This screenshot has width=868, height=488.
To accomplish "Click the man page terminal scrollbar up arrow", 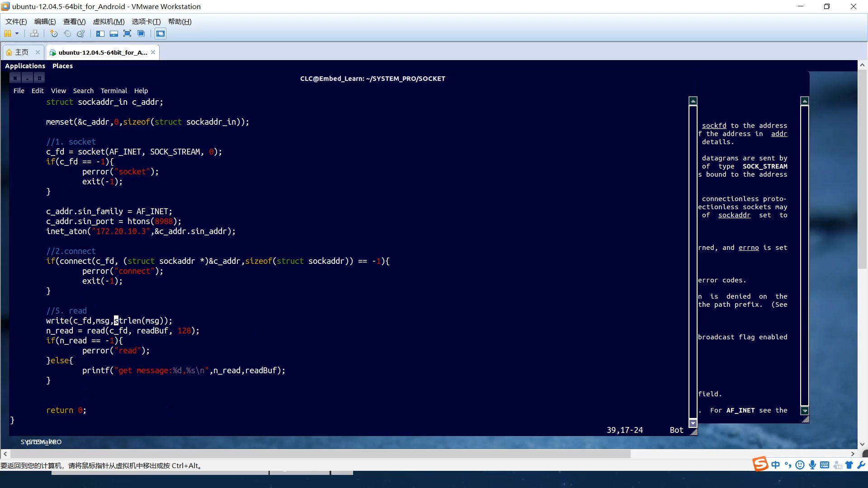I will 804,101.
